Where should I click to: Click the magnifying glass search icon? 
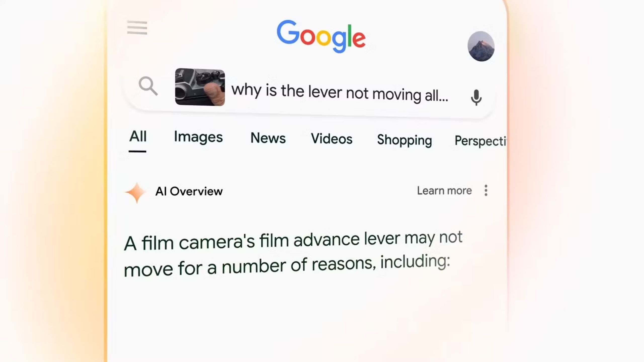click(148, 86)
